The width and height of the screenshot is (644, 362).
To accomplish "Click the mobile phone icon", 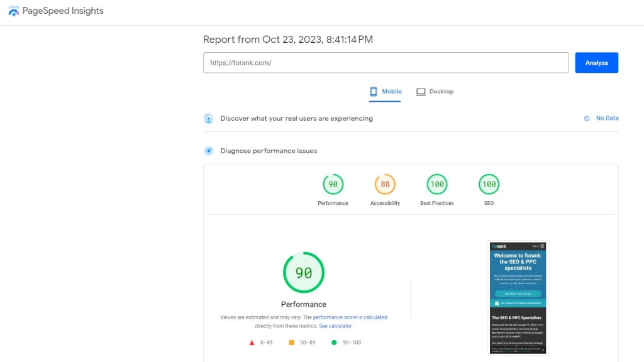I will [374, 92].
